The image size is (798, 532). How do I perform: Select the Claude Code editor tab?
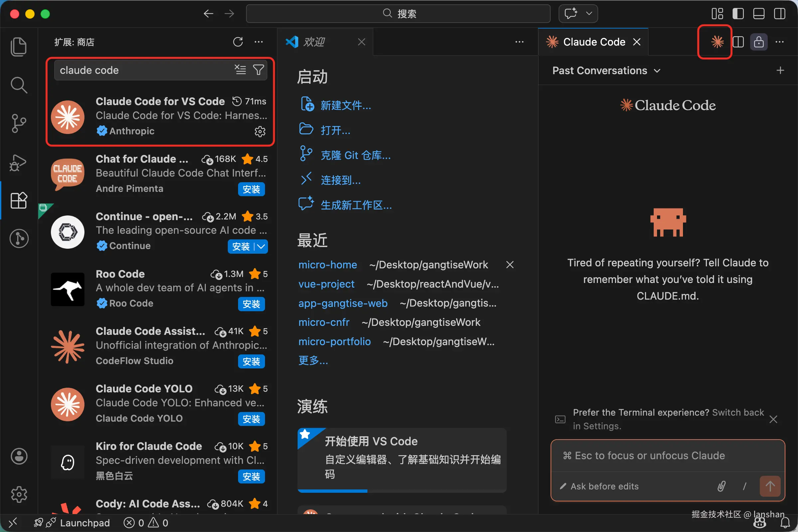point(594,42)
